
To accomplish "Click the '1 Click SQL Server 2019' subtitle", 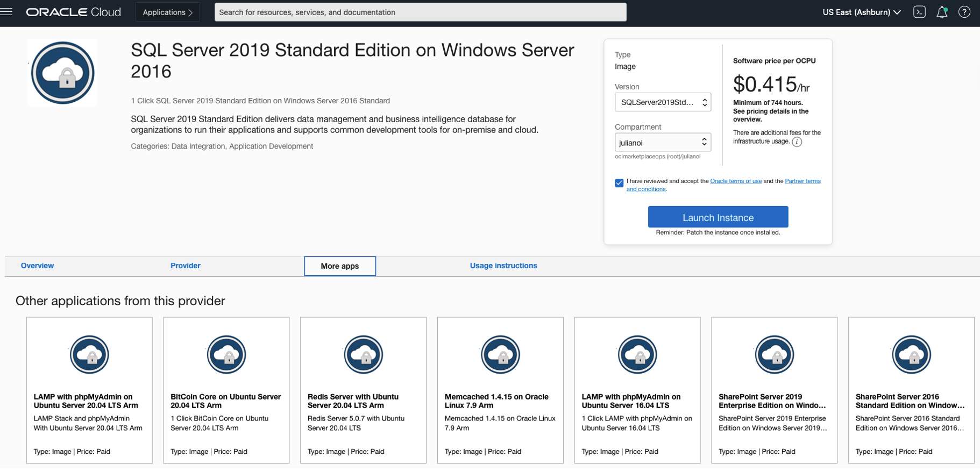I will [x=260, y=101].
